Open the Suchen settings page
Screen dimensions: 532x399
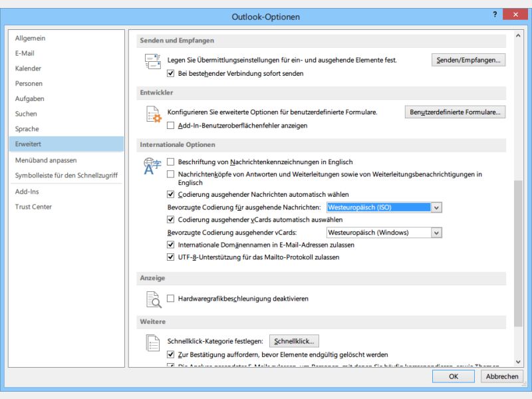click(66, 114)
